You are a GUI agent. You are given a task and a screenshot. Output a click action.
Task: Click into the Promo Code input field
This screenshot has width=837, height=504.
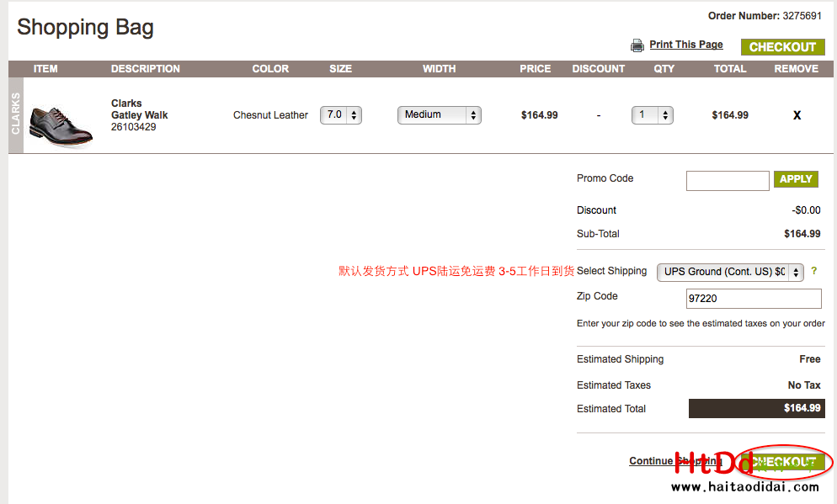(x=728, y=181)
